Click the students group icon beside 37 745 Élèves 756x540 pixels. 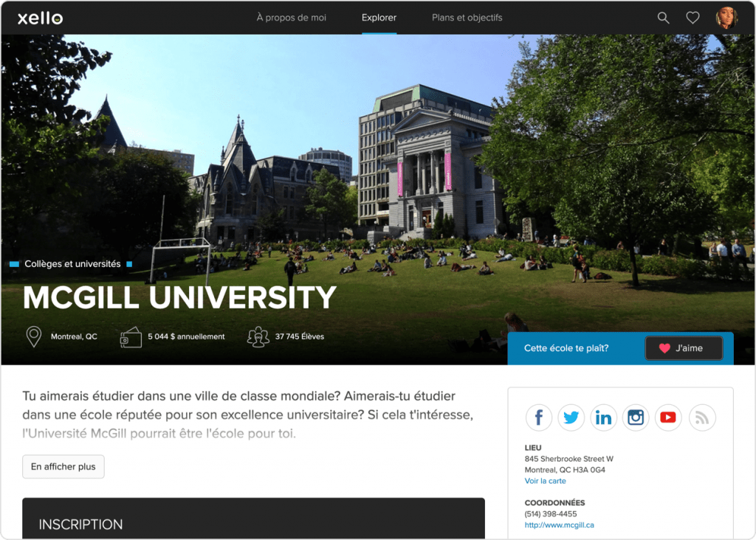coord(258,336)
